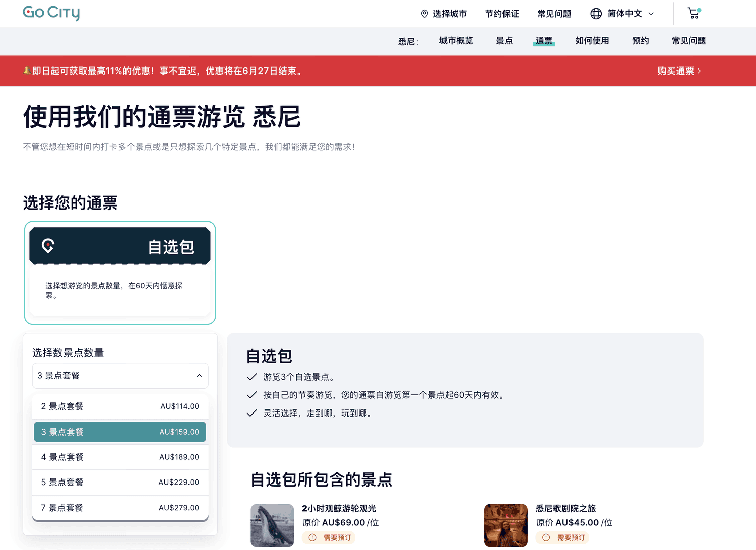The image size is (756, 550).
Task: Click the globe language icon
Action: (x=596, y=14)
